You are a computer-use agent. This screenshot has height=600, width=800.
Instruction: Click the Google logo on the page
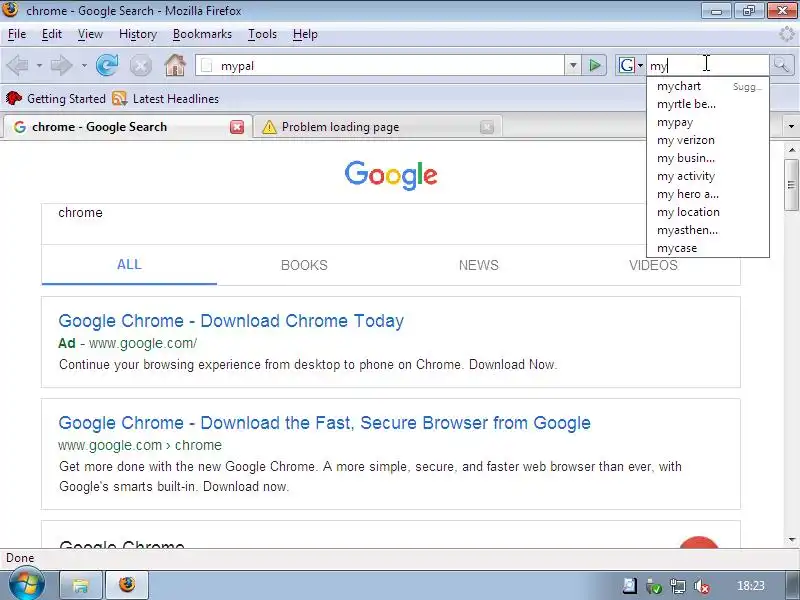391,175
